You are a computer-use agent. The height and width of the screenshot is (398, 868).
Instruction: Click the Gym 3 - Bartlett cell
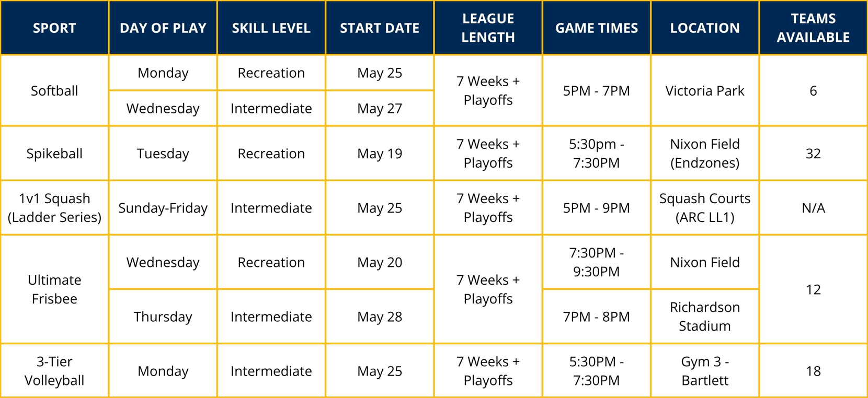coord(705,371)
